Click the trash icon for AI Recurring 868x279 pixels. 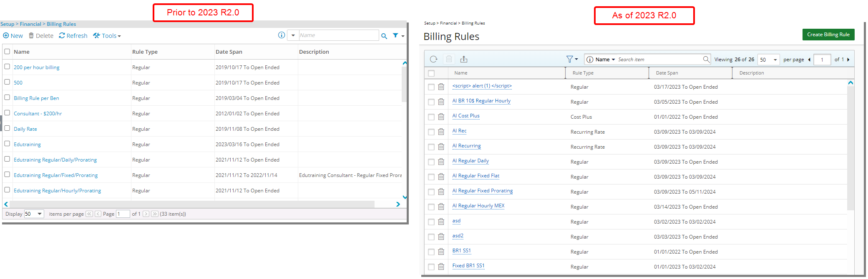click(441, 147)
